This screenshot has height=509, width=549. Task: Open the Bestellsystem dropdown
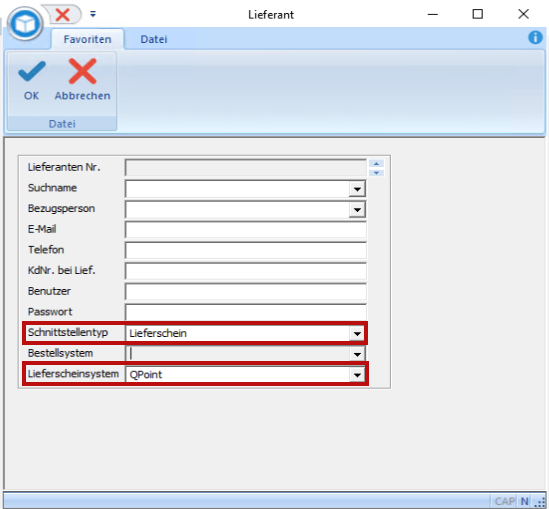[x=357, y=354]
